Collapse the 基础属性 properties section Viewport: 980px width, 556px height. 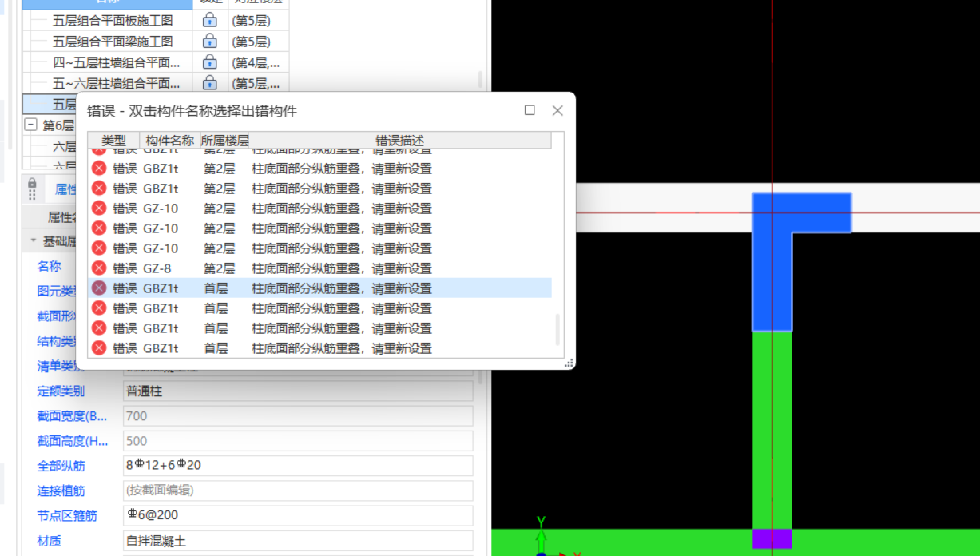(x=33, y=240)
